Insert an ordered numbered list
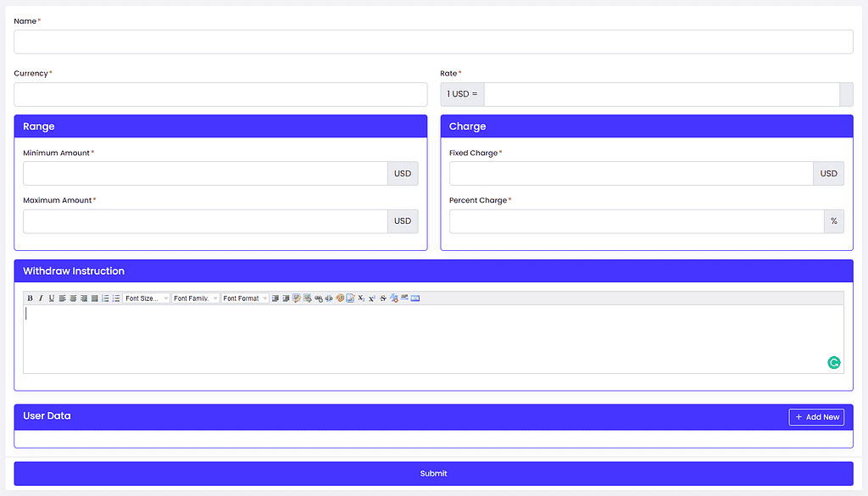 click(106, 298)
